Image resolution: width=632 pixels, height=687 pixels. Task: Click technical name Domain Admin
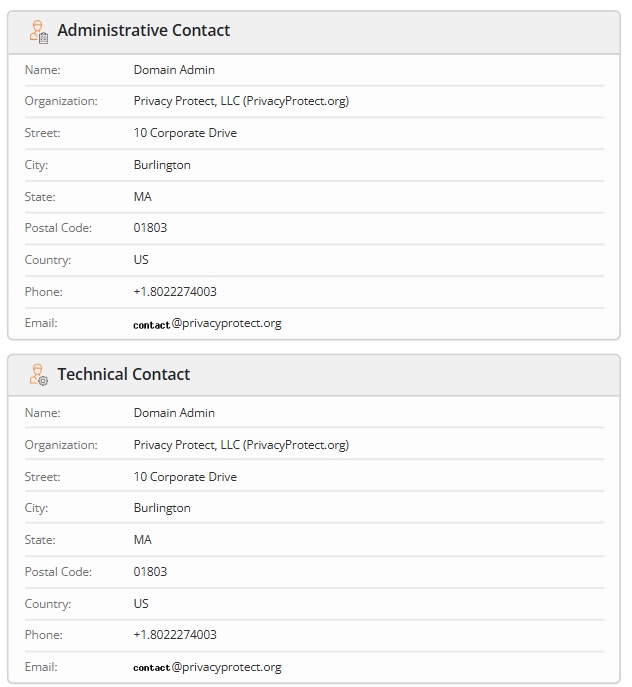coord(174,413)
